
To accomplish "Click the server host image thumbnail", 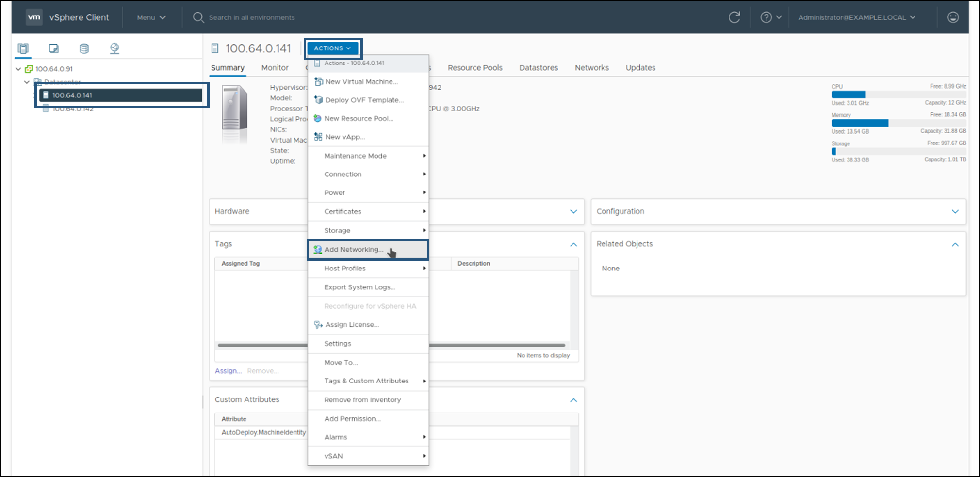I will (235, 114).
